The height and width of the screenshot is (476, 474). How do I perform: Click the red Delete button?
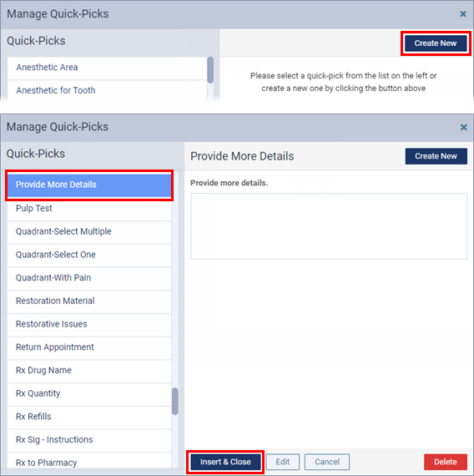click(445, 462)
